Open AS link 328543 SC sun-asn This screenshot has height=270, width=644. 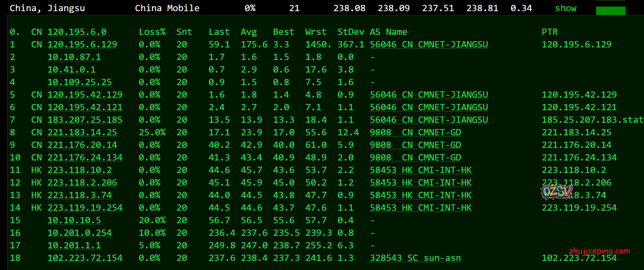[415, 258]
